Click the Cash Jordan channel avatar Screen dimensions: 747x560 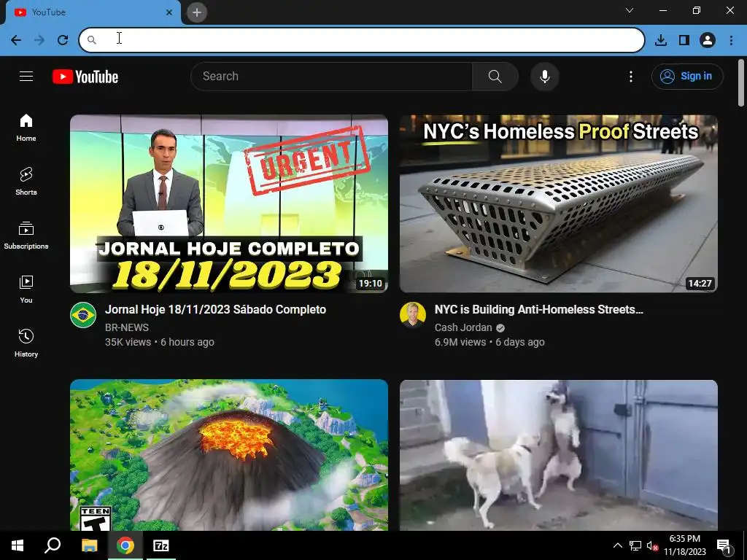pos(413,315)
